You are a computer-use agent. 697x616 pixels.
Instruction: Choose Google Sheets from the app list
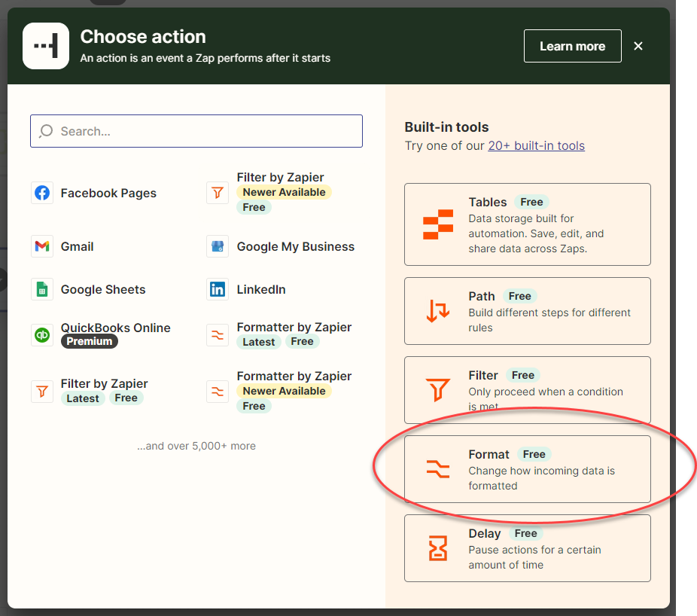(x=103, y=289)
